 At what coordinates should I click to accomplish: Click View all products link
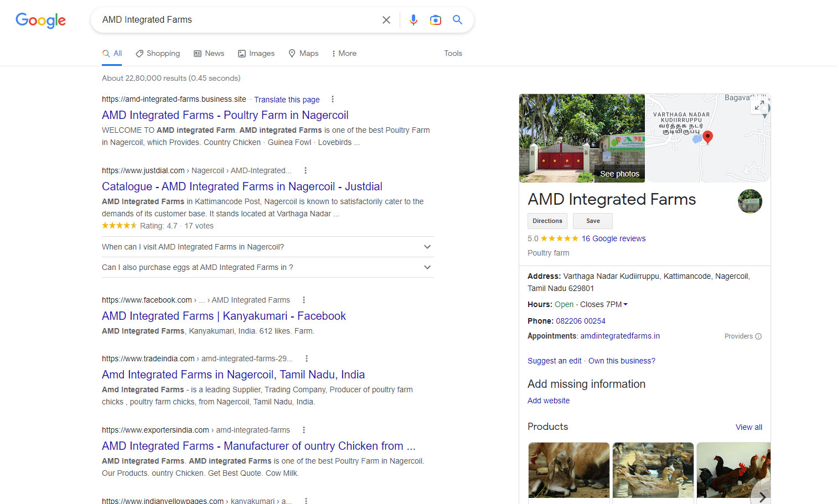point(749,427)
